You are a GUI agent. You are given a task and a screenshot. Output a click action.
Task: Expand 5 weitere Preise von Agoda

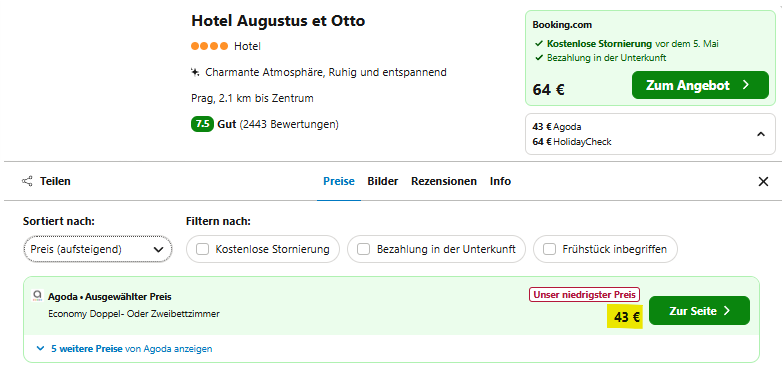tap(132, 349)
